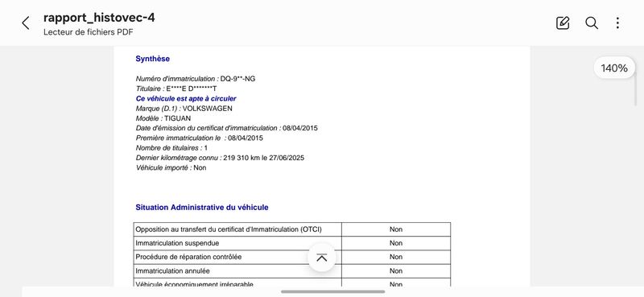
Task: Click the Marque value VOLKSWAGEN
Action: click(x=208, y=109)
